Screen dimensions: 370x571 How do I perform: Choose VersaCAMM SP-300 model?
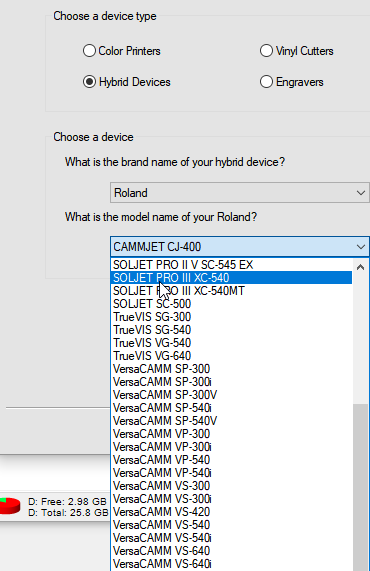point(231,369)
